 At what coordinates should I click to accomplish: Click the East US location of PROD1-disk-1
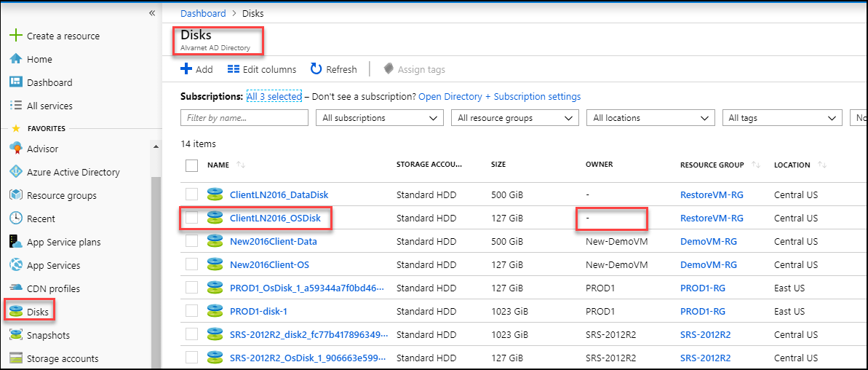tap(789, 311)
